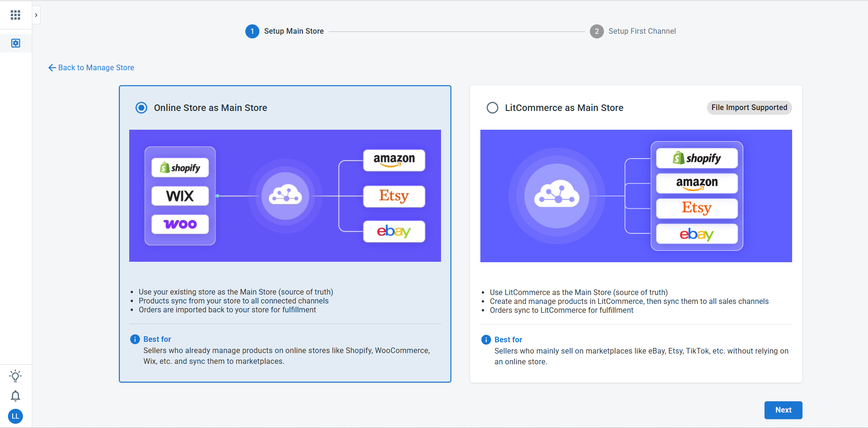Screen dimensions: 868x428
Task: Open the LL user avatar menu
Action: tap(15, 416)
